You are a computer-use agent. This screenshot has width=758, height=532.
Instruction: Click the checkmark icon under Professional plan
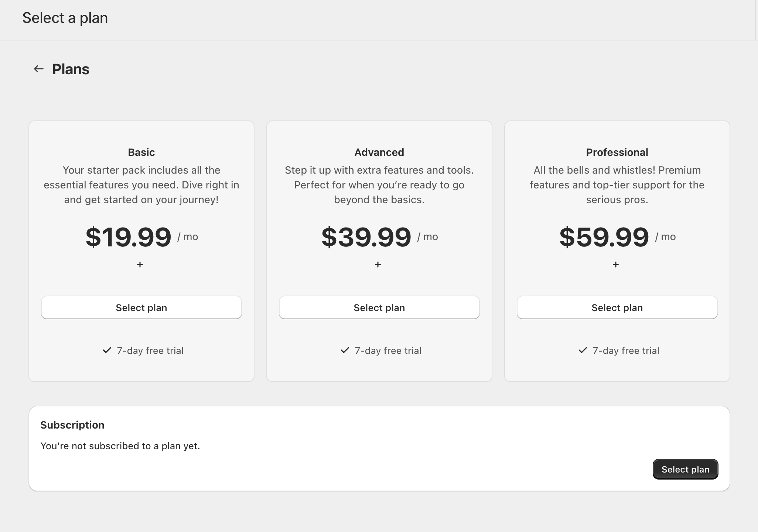pyautogui.click(x=583, y=350)
